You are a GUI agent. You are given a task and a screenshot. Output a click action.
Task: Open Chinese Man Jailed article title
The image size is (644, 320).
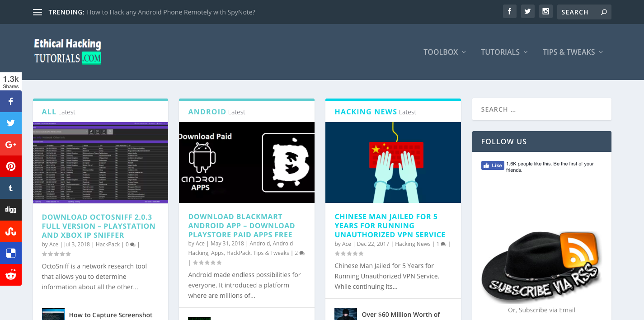coord(390,226)
